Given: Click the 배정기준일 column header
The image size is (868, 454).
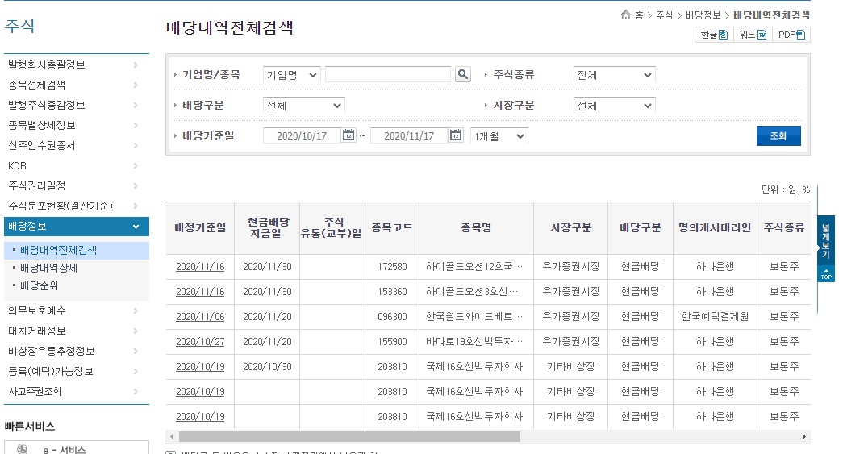Looking at the screenshot, I should click(200, 228).
